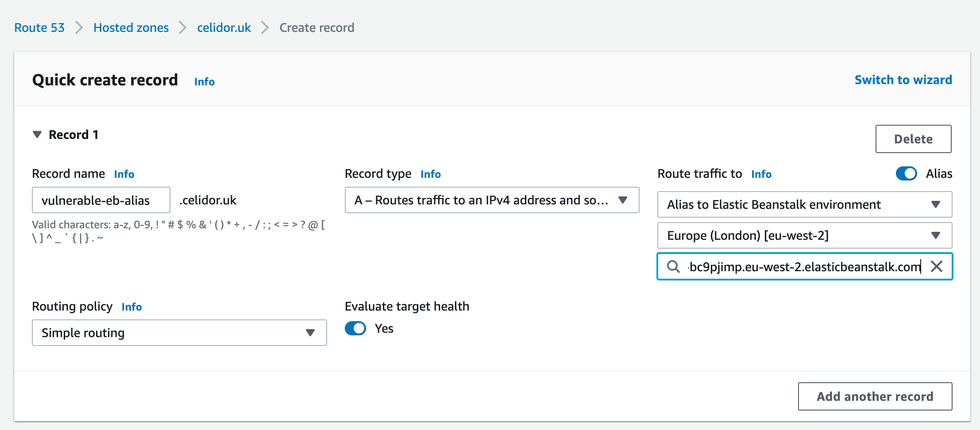
Task: Open the Simple routing policy dropdown
Action: [179, 333]
